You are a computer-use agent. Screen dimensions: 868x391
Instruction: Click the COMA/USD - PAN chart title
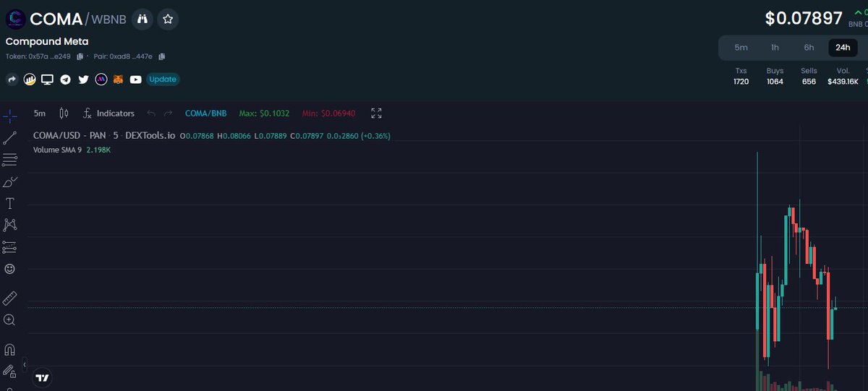coord(104,135)
